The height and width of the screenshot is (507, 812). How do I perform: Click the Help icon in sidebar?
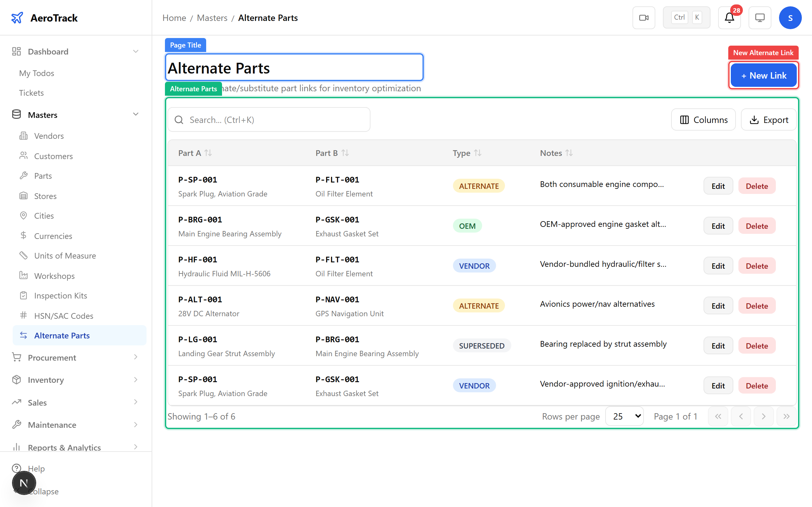(x=16, y=468)
